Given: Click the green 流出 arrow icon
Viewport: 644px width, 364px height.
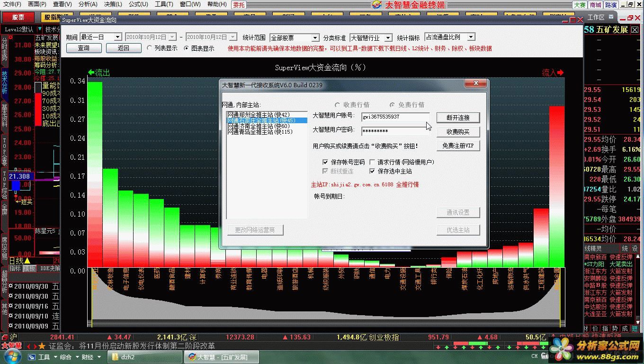Looking at the screenshot, I should (x=91, y=73).
